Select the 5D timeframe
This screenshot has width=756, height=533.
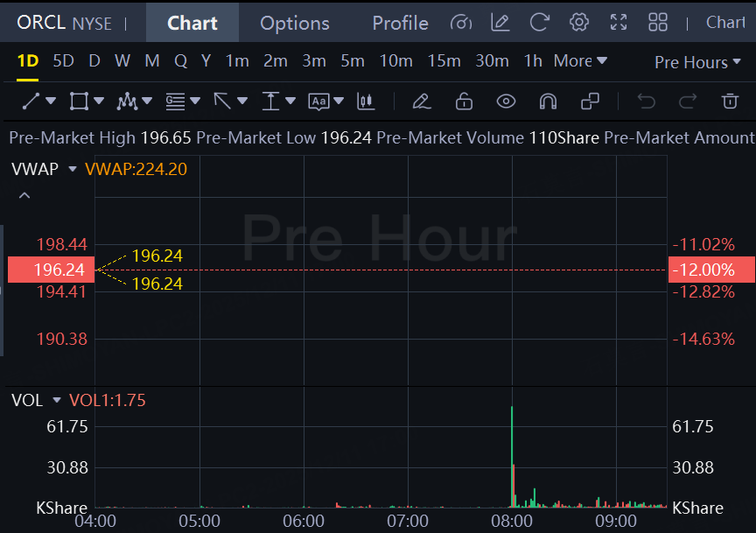pos(63,61)
